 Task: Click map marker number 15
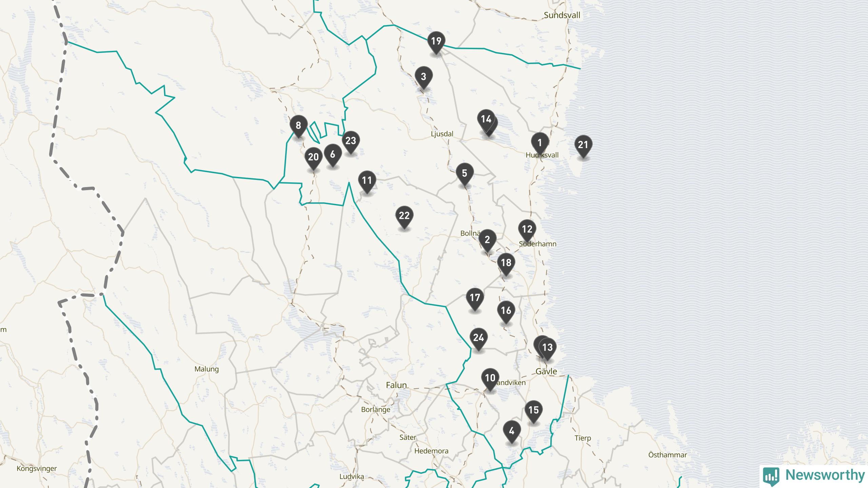click(533, 412)
